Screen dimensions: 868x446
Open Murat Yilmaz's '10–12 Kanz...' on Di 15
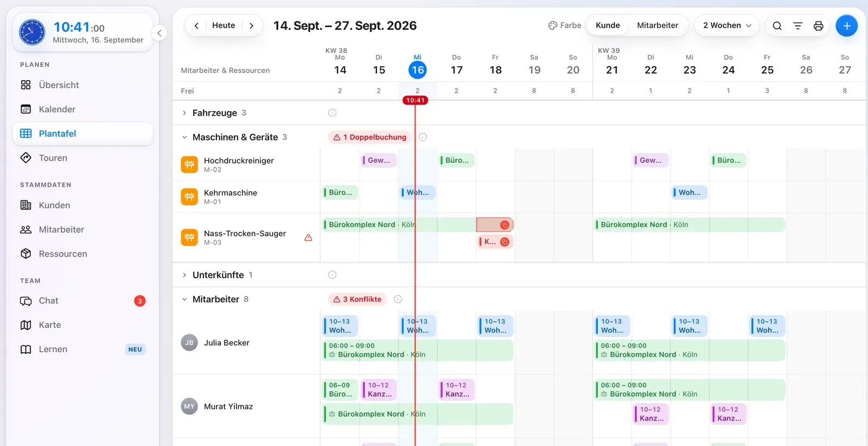click(x=379, y=390)
